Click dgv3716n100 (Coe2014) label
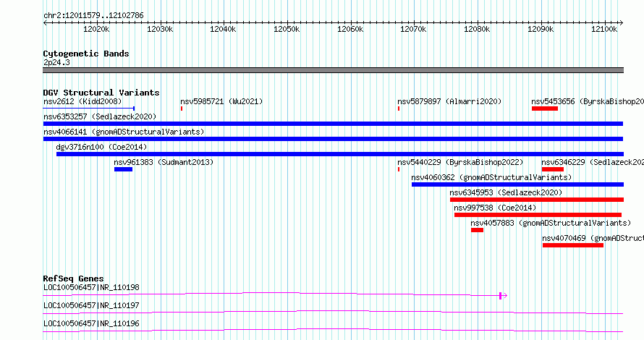The height and width of the screenshot is (340, 644). (101, 147)
